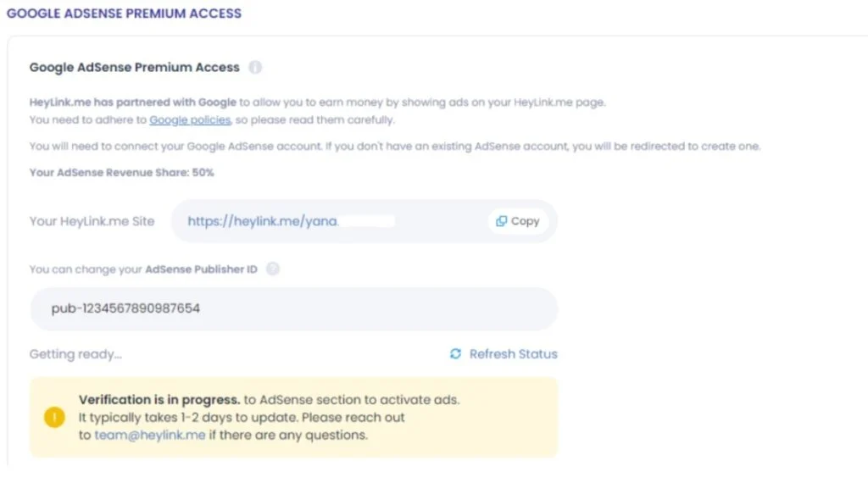Focus the AdSense Publisher ID input field
The width and height of the screenshot is (868, 477).
click(x=293, y=309)
